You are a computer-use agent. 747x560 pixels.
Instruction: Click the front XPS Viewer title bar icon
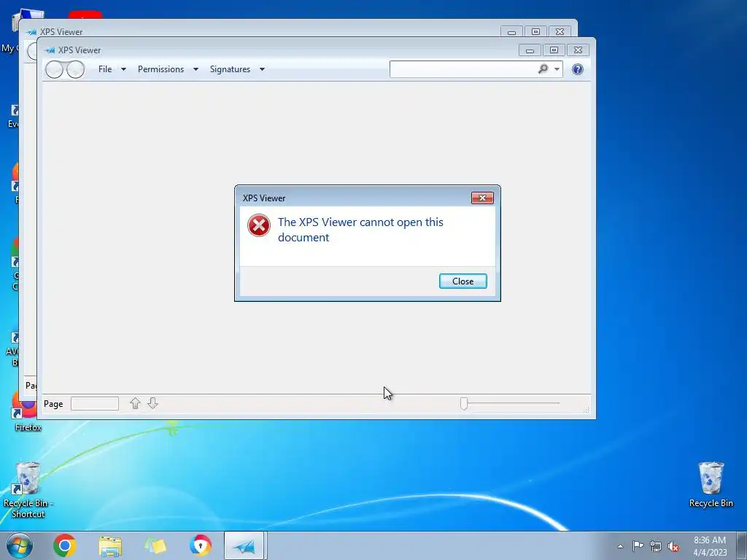click(x=50, y=50)
